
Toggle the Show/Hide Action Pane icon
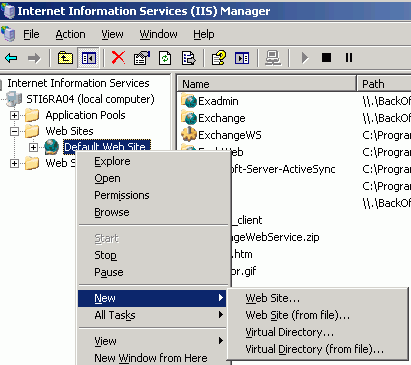click(x=242, y=58)
